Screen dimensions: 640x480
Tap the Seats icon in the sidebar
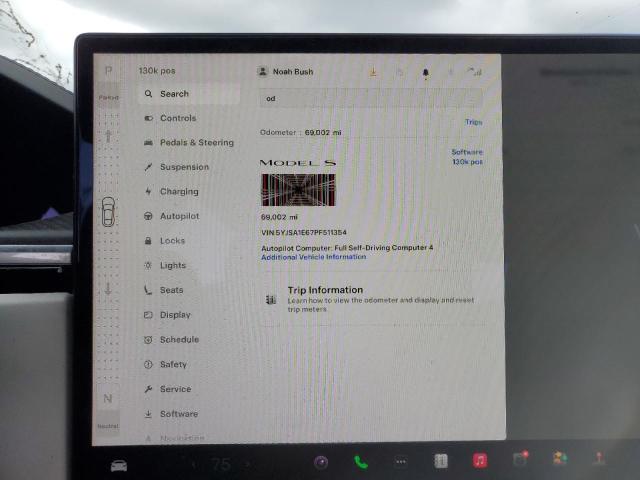point(148,290)
